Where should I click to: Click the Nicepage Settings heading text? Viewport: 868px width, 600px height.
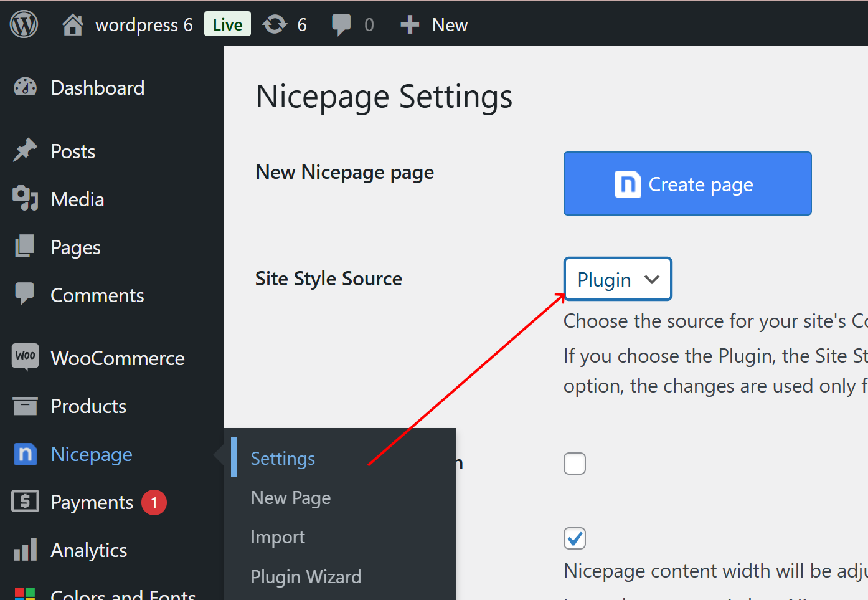(x=384, y=97)
